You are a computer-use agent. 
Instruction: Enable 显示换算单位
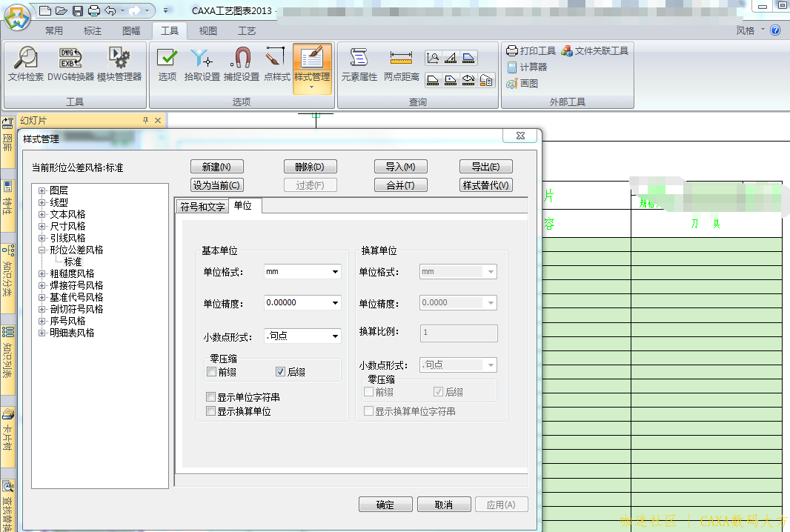point(212,409)
